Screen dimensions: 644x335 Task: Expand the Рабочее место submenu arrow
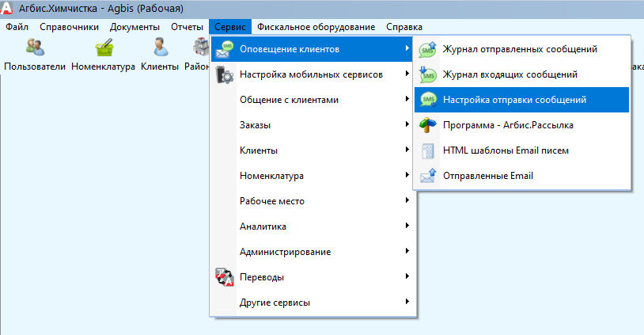(407, 200)
